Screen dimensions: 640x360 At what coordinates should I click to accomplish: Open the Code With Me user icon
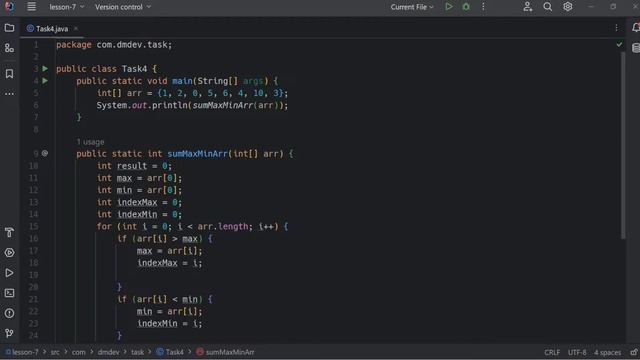(x=528, y=7)
